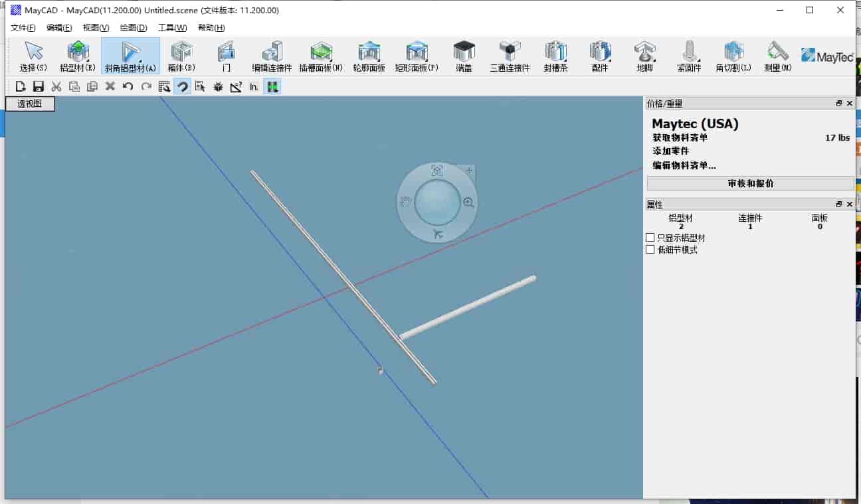The height and width of the screenshot is (504, 861).
Task: Create a new file with toolbar icon
Action: (21, 86)
